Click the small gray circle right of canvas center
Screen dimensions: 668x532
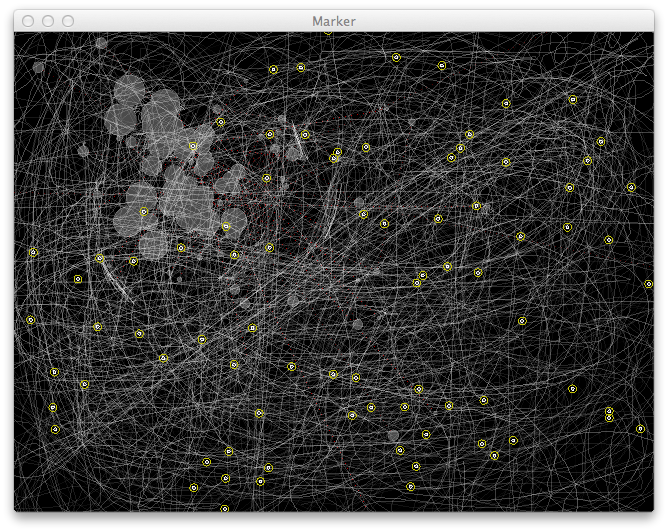click(x=357, y=324)
